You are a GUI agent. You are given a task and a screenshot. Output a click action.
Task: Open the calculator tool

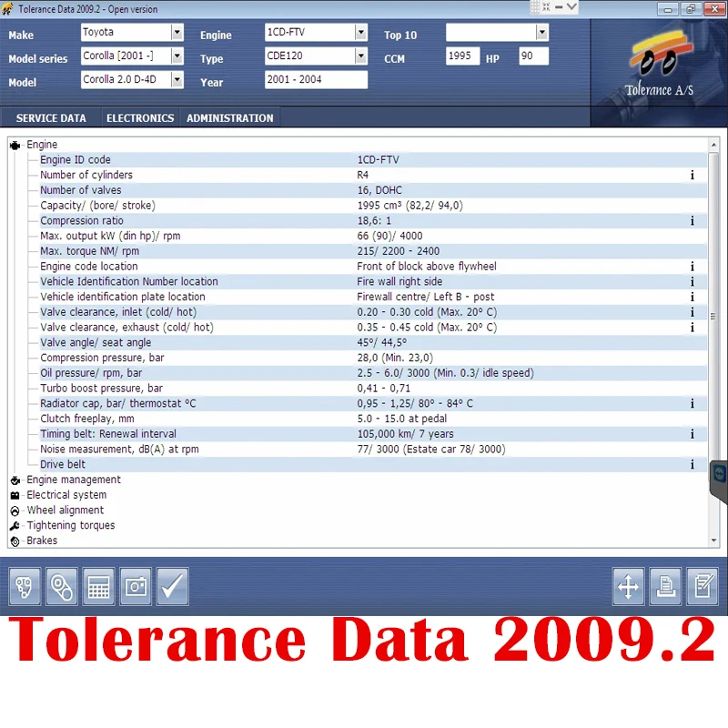coord(98,586)
